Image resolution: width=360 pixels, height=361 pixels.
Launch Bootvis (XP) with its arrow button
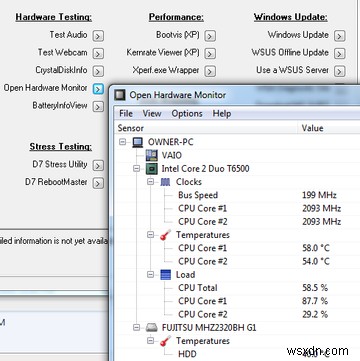coord(210,36)
